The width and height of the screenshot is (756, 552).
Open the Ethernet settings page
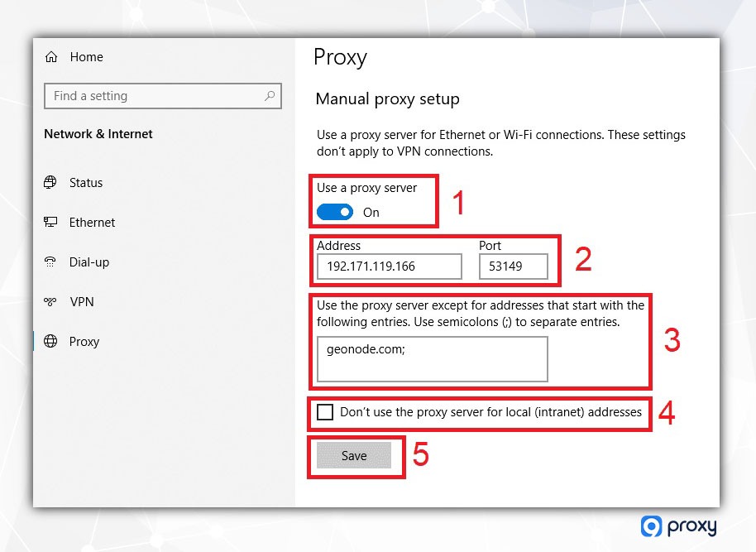(x=92, y=223)
